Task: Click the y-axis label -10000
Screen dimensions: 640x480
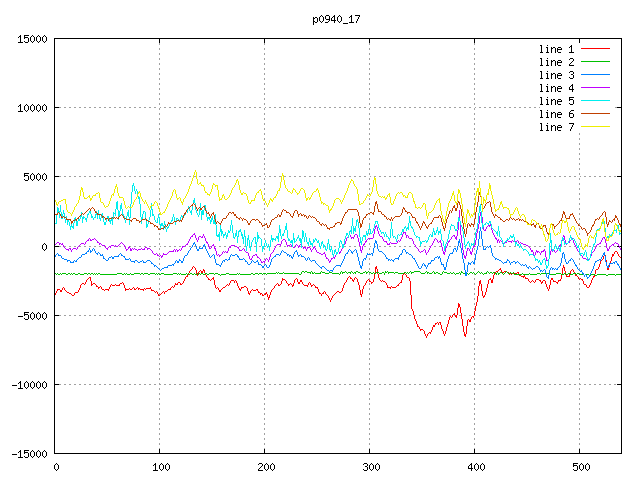Action: tap(29, 385)
